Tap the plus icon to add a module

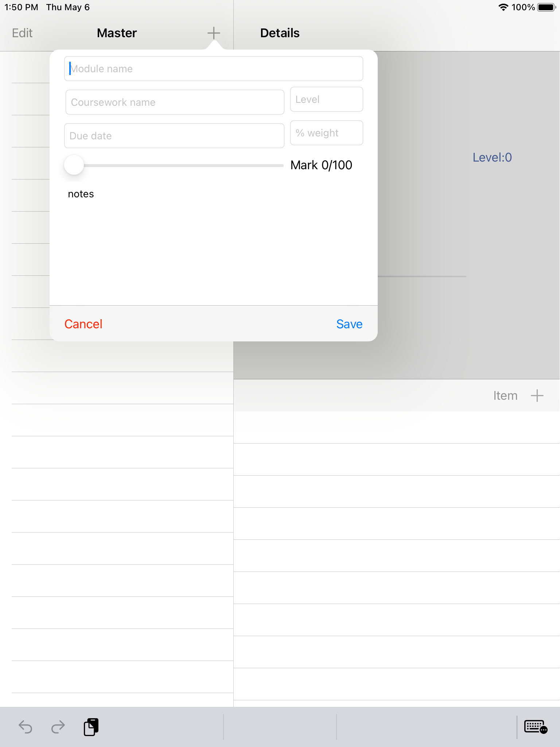pyautogui.click(x=213, y=33)
